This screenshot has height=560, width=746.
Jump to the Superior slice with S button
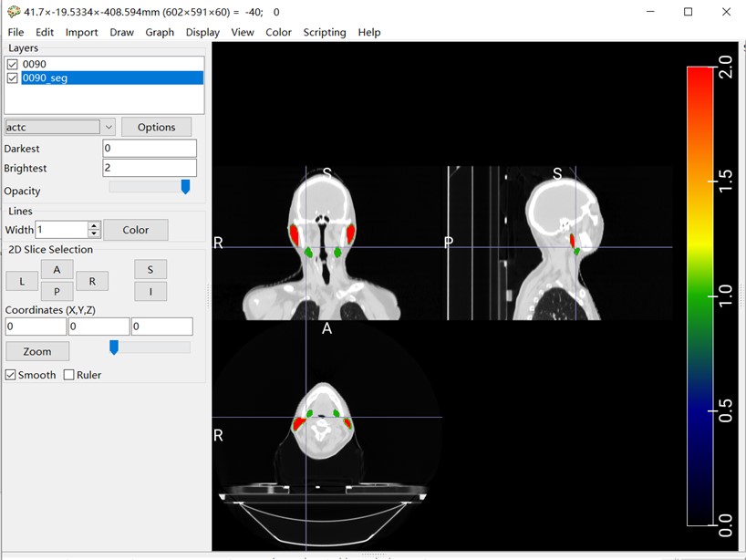coord(150,269)
